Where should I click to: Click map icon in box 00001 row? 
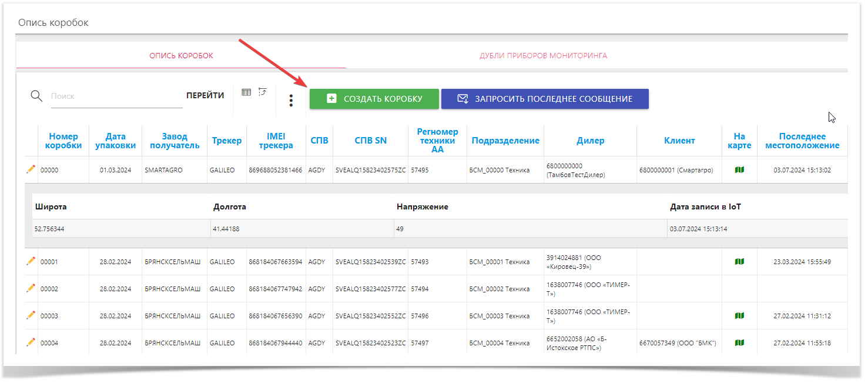739,262
